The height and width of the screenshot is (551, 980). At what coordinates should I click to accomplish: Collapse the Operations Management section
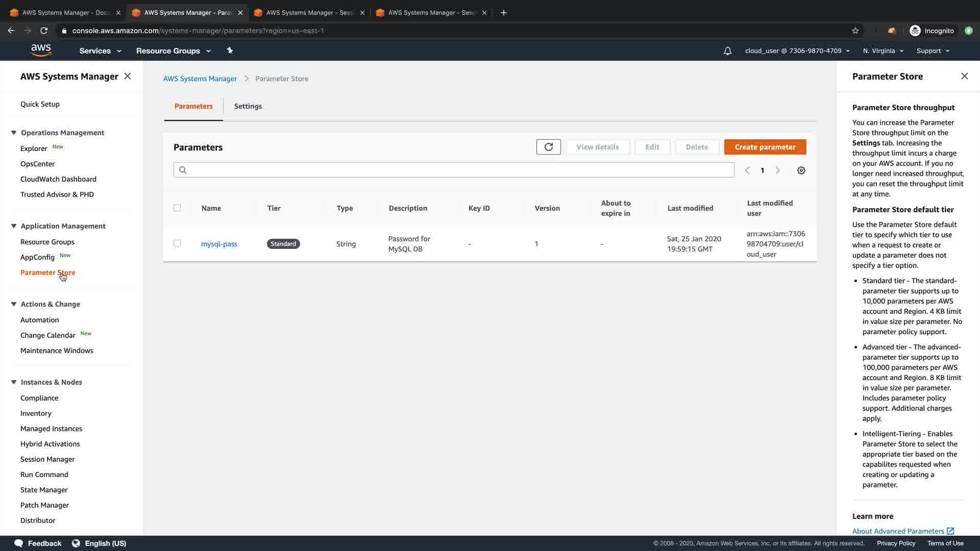pos(14,133)
